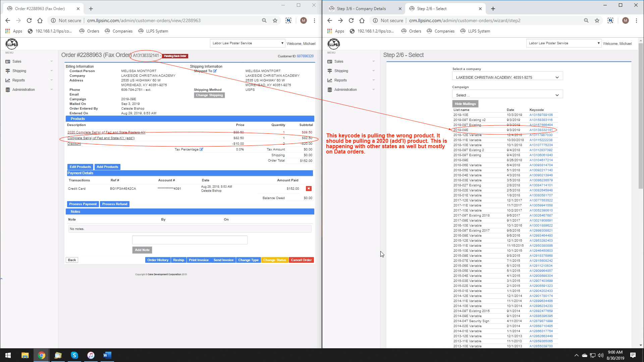644x362 pixels.
Task: Click the Hide Mailings button
Action: point(465,104)
